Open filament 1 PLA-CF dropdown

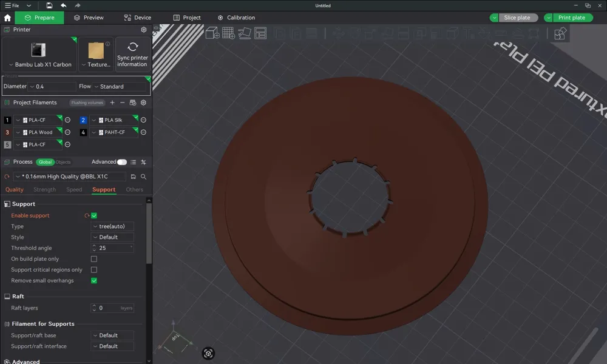point(38,120)
